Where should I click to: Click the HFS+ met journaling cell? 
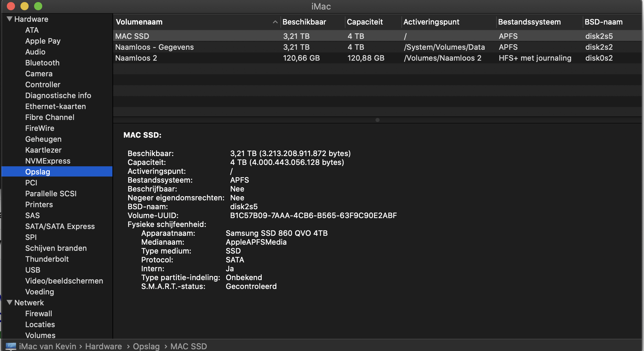pyautogui.click(x=535, y=58)
